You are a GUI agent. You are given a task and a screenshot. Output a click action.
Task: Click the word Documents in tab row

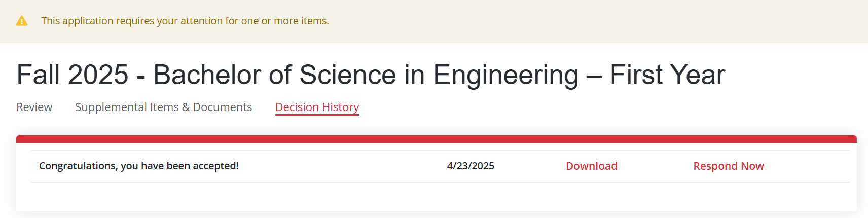222,107
